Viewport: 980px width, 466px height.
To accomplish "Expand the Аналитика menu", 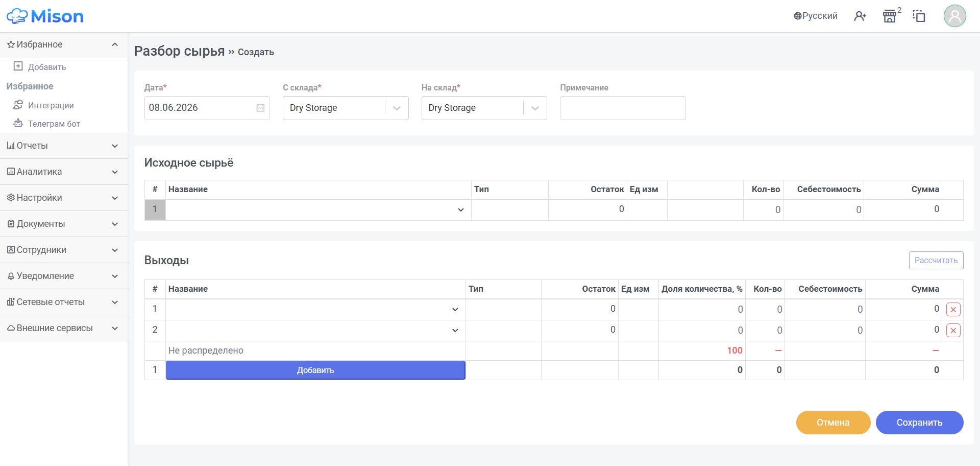I will click(x=64, y=172).
